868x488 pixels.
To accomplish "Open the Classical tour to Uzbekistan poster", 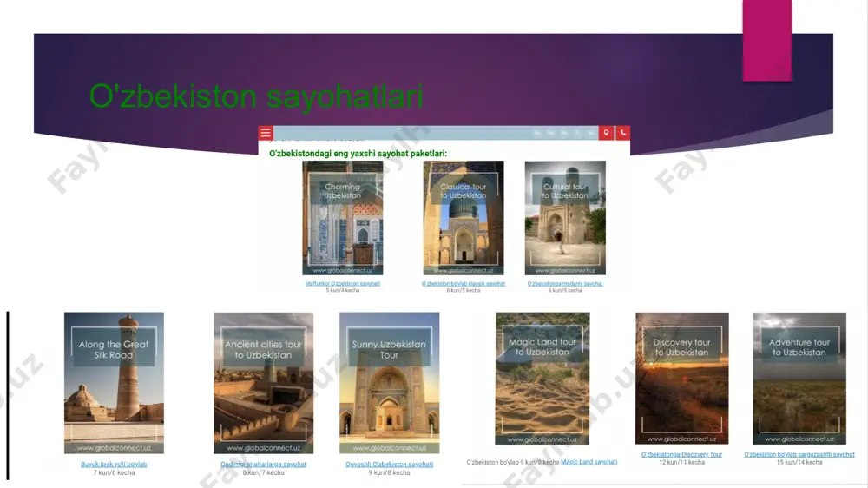I will click(464, 218).
